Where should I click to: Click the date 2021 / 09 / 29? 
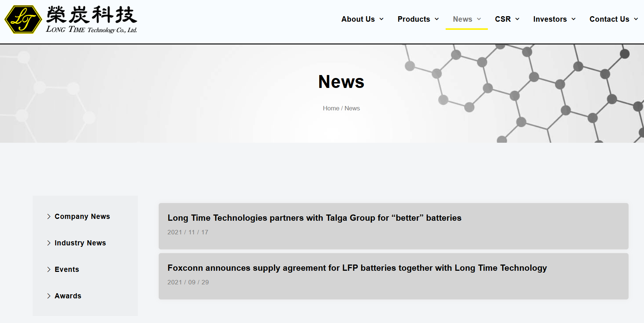point(188,282)
